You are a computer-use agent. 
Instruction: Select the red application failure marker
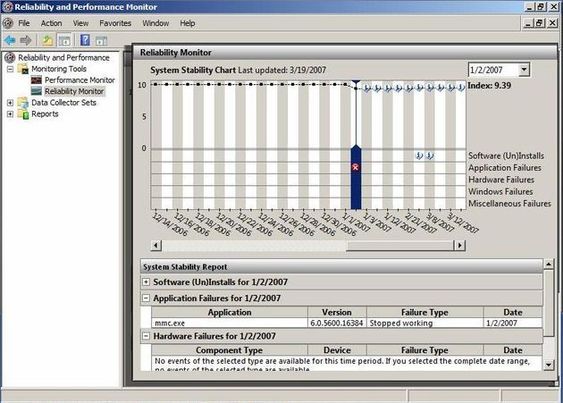[x=355, y=167]
